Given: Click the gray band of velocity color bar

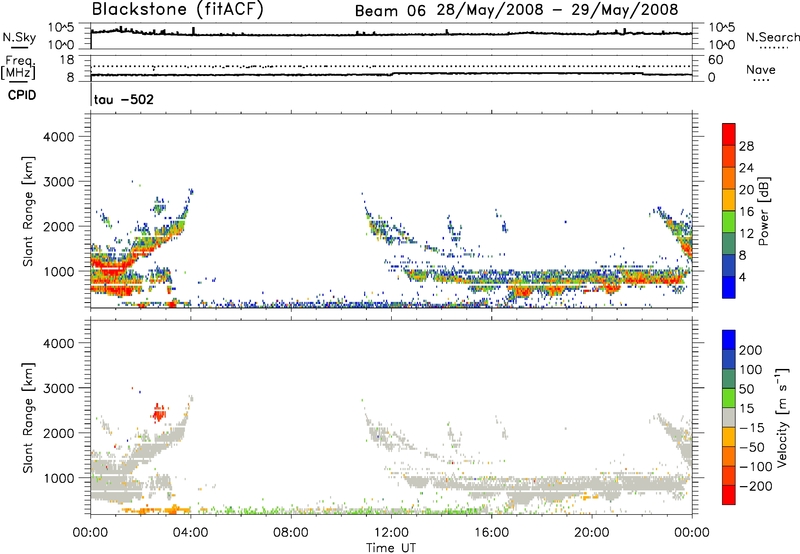Looking at the screenshot, I should click(729, 417).
